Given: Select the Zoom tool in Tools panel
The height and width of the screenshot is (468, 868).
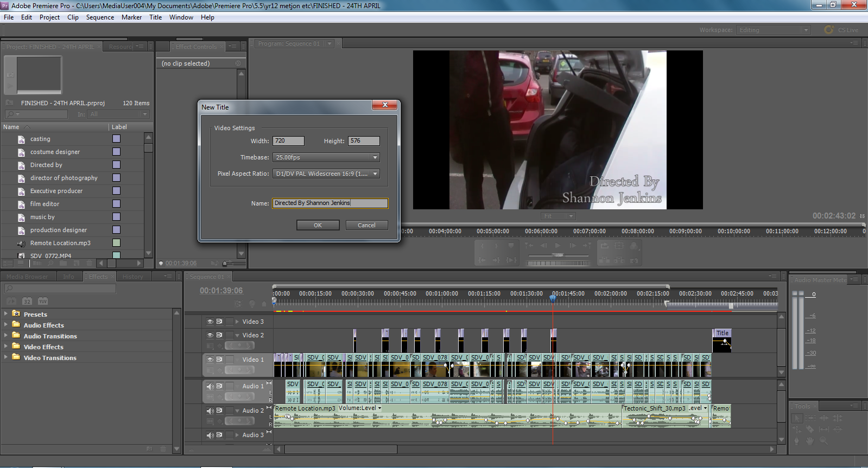Looking at the screenshot, I should tap(823, 441).
